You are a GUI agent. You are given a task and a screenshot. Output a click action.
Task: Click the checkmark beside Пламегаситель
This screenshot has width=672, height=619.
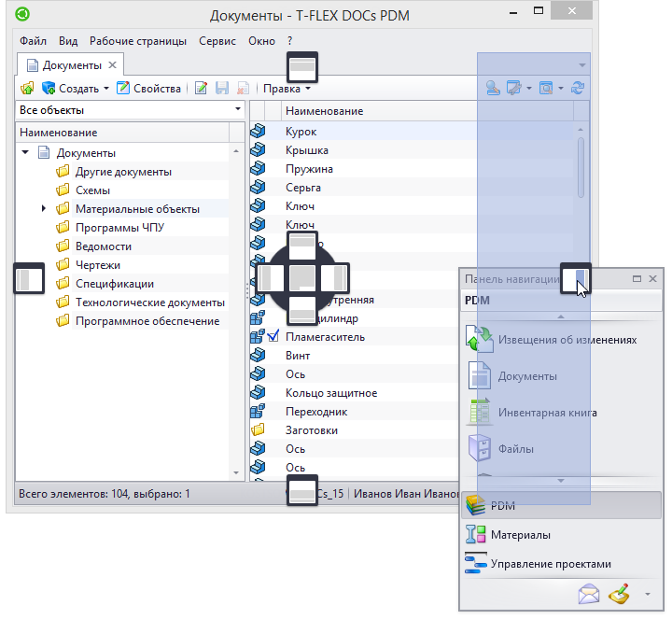(273, 337)
